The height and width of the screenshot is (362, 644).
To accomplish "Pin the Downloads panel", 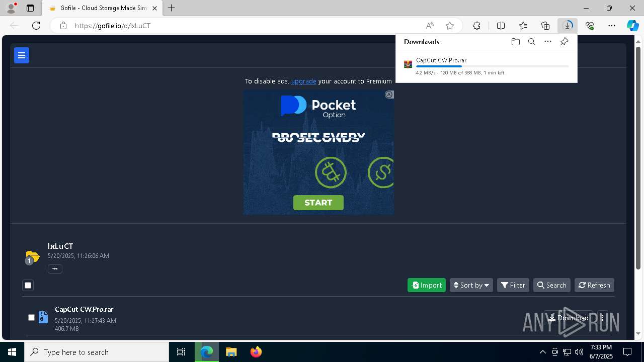I will (x=564, y=42).
